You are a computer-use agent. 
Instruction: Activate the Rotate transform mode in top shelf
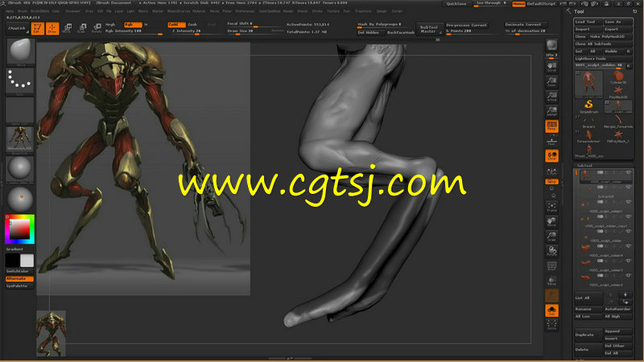(x=97, y=28)
